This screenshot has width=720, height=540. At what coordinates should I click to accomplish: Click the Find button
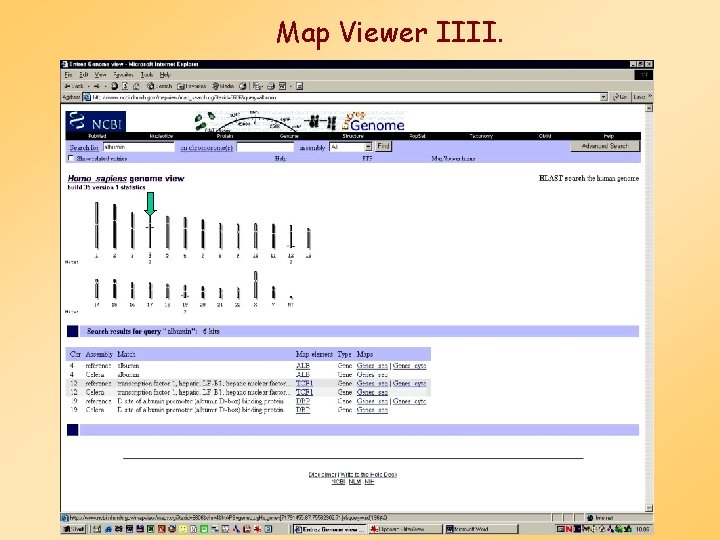click(x=383, y=146)
